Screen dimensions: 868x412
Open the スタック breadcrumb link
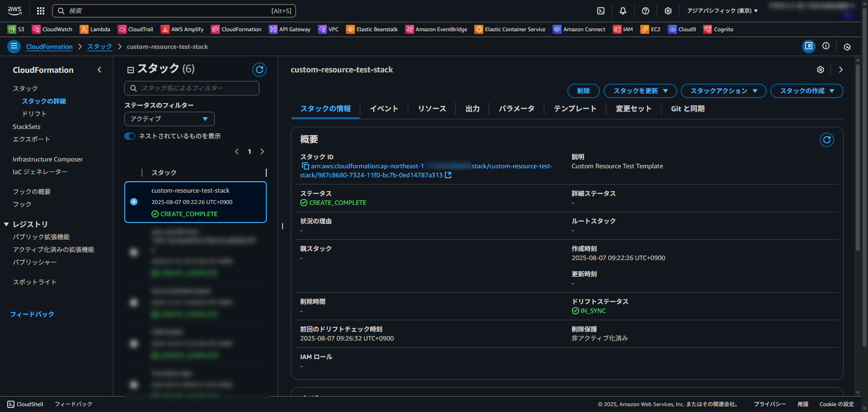99,47
